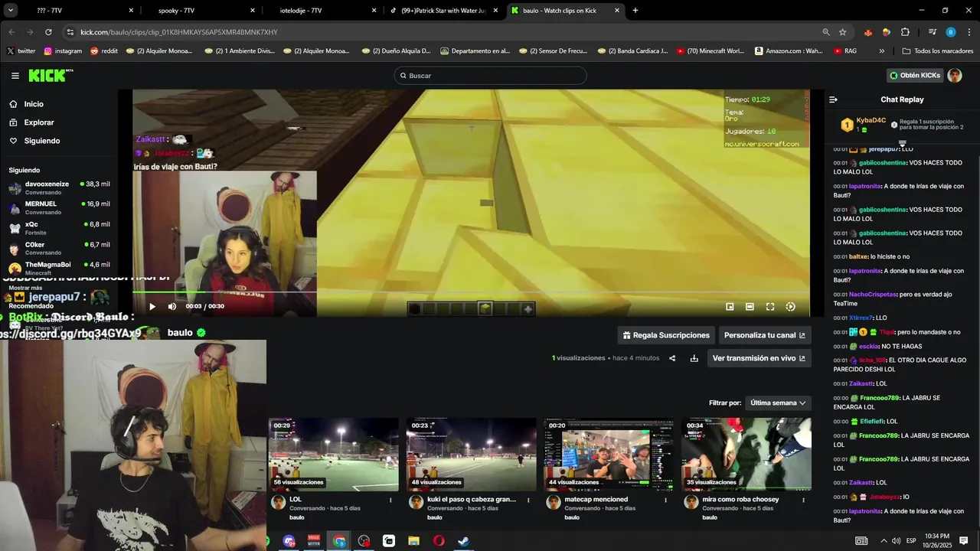Viewport: 980px width, 551px height.
Task: Open the taskbar volume speaker icon
Action: [896, 541]
